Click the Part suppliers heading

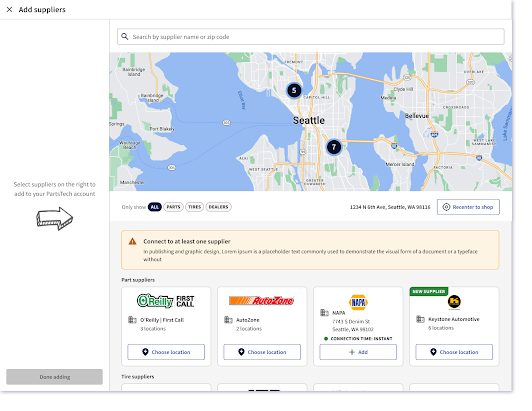tap(138, 280)
